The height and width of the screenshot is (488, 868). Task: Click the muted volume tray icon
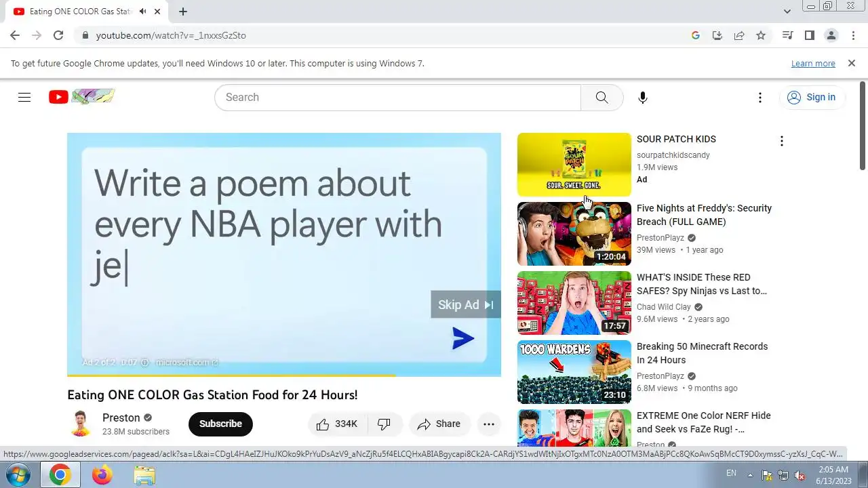(800, 475)
